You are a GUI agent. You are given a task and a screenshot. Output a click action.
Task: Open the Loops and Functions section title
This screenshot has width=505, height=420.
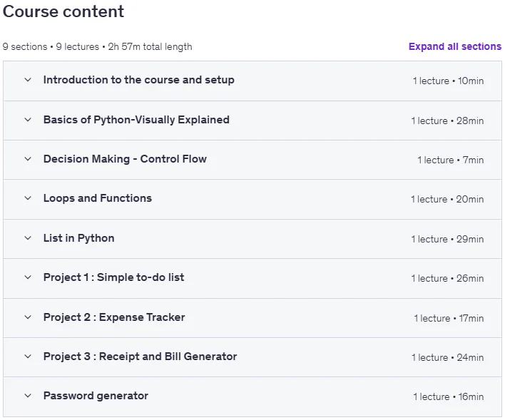[98, 198]
